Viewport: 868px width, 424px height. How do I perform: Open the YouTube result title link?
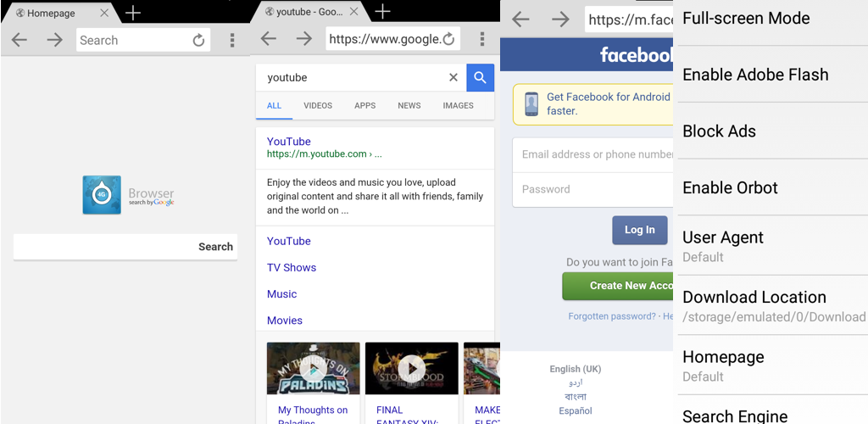point(289,141)
